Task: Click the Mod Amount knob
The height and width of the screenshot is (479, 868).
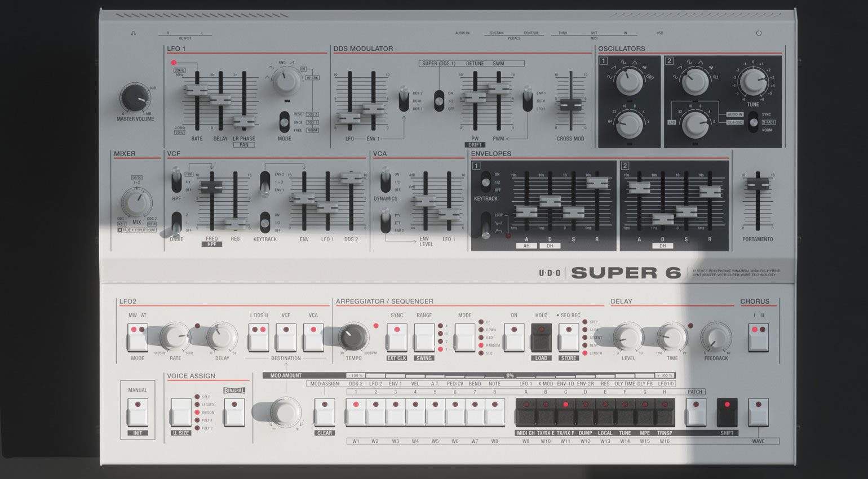Action: (x=286, y=413)
